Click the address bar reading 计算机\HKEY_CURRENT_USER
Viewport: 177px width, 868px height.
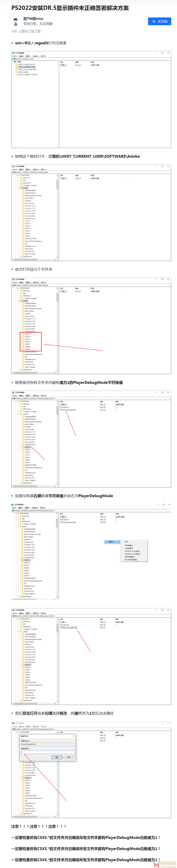(91, 59)
